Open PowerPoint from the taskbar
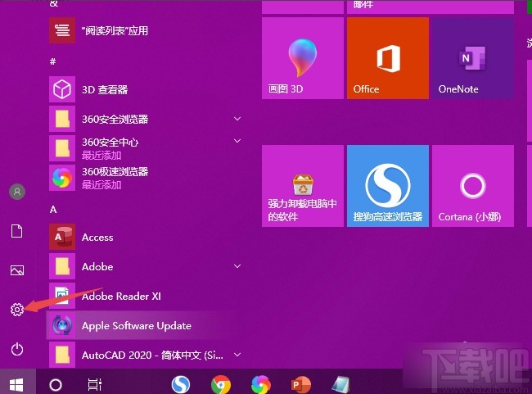532x394 pixels. click(x=301, y=383)
